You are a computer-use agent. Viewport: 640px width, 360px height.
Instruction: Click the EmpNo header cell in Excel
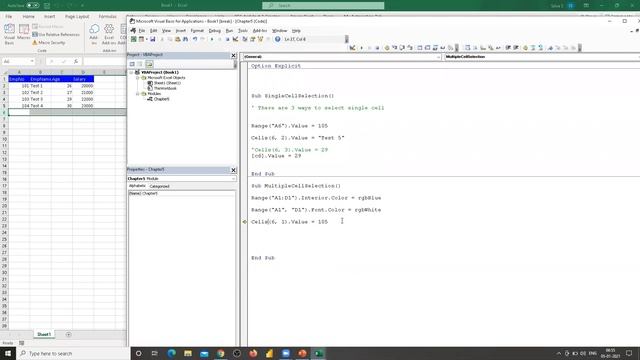[19, 79]
